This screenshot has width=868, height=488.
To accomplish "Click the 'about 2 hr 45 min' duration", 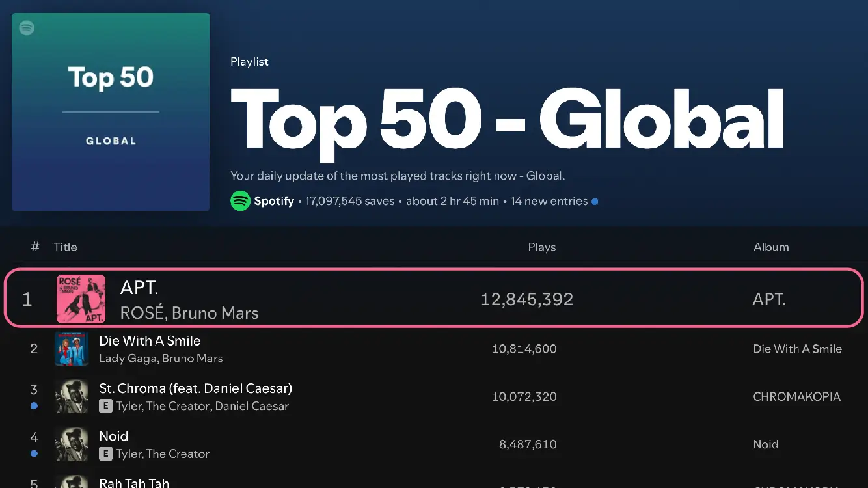I will coord(452,201).
